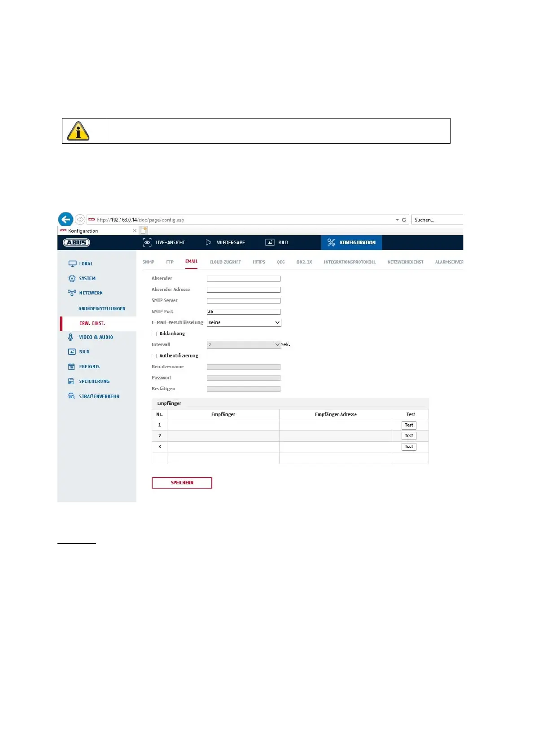Switch to the HTTPS tab
Viewport: 534px width, 756px height.
click(259, 262)
